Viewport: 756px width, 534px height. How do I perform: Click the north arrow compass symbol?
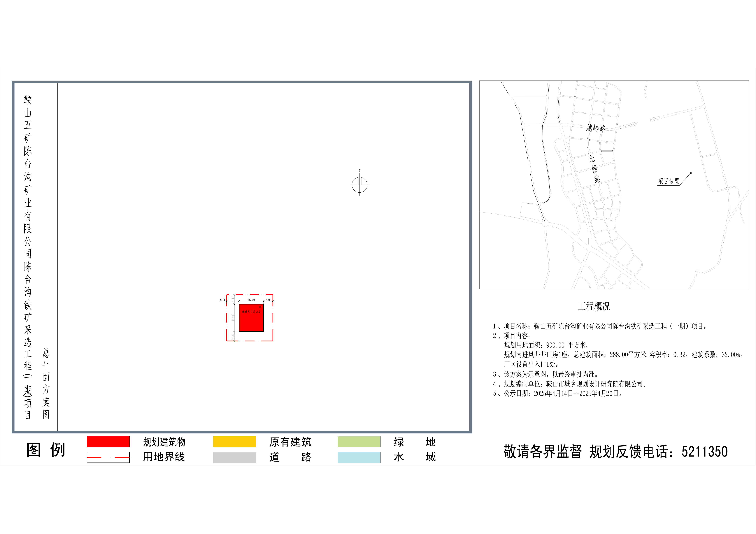[359, 185]
